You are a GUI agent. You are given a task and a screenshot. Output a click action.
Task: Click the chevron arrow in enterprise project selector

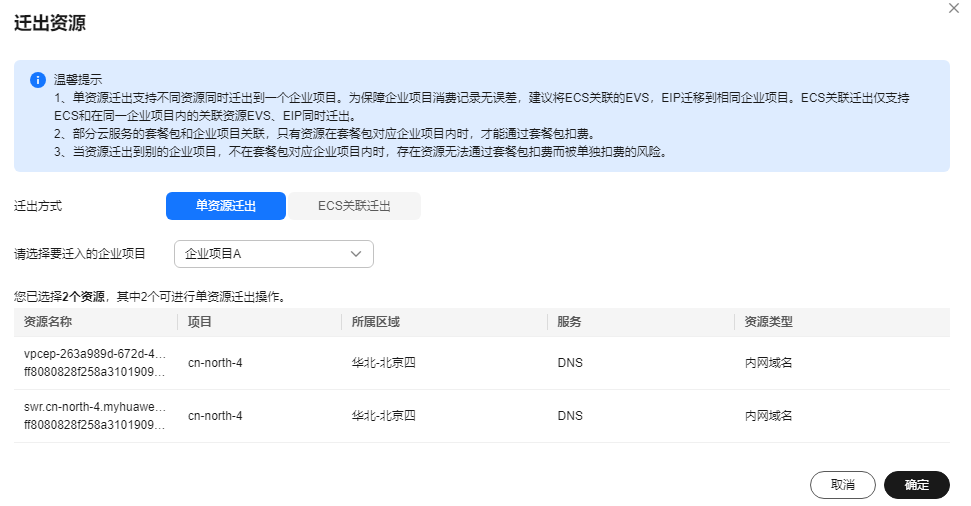pos(356,254)
